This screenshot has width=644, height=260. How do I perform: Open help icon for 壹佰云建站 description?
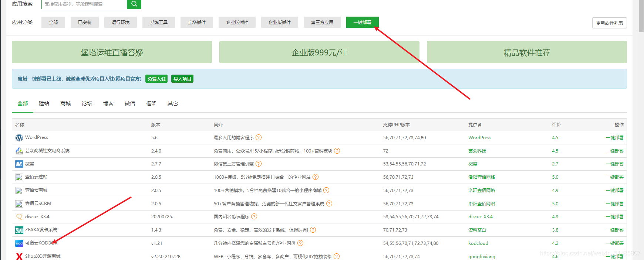316,177
